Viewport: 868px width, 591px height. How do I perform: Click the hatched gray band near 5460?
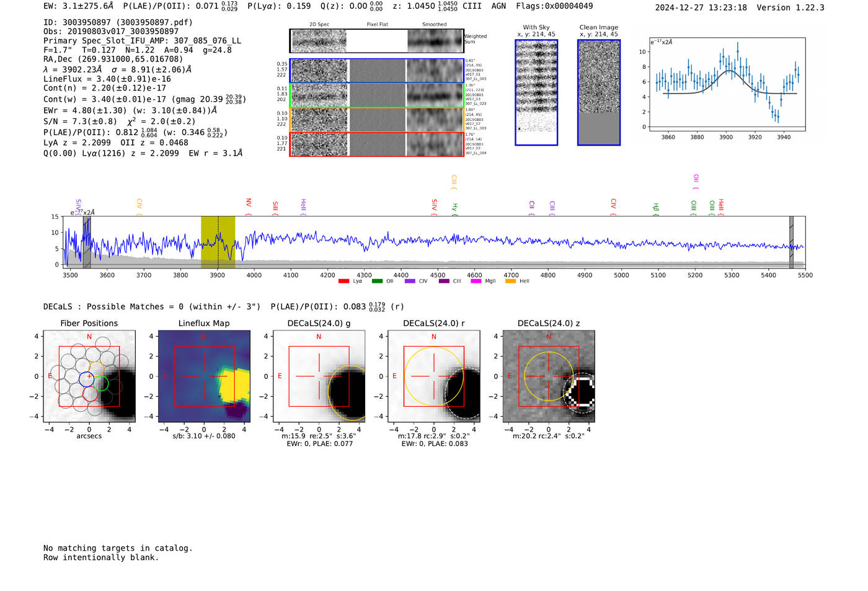[791, 242]
